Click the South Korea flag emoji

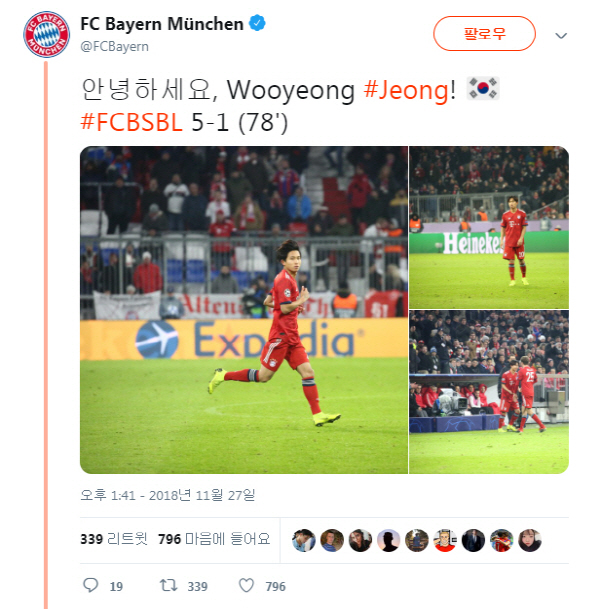[483, 89]
